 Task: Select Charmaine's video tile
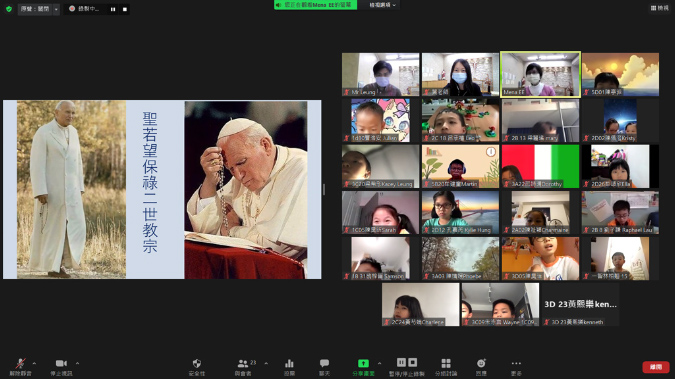[x=540, y=212]
